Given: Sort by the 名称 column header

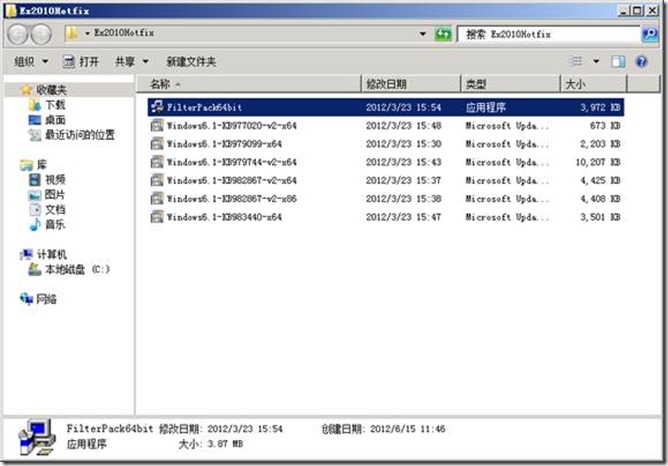Looking at the screenshot, I should pyautogui.click(x=249, y=84).
